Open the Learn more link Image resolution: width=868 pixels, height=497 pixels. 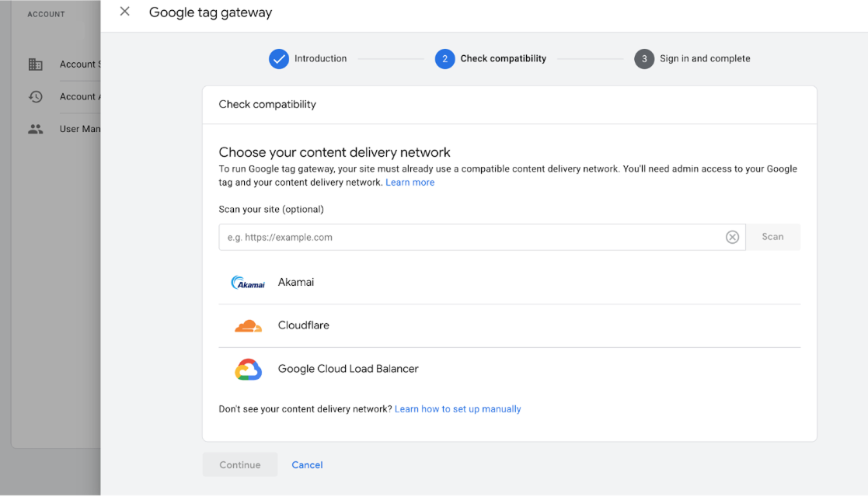[410, 182]
